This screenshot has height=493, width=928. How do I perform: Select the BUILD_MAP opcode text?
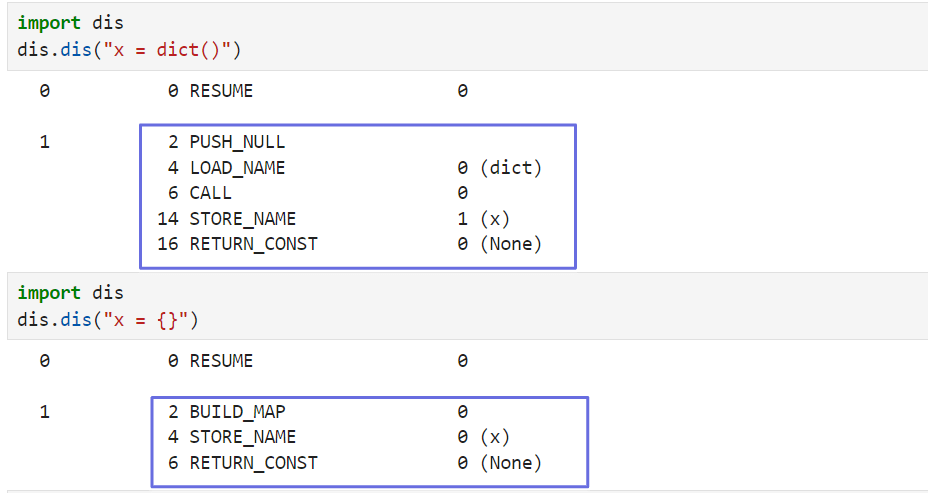[237, 412]
